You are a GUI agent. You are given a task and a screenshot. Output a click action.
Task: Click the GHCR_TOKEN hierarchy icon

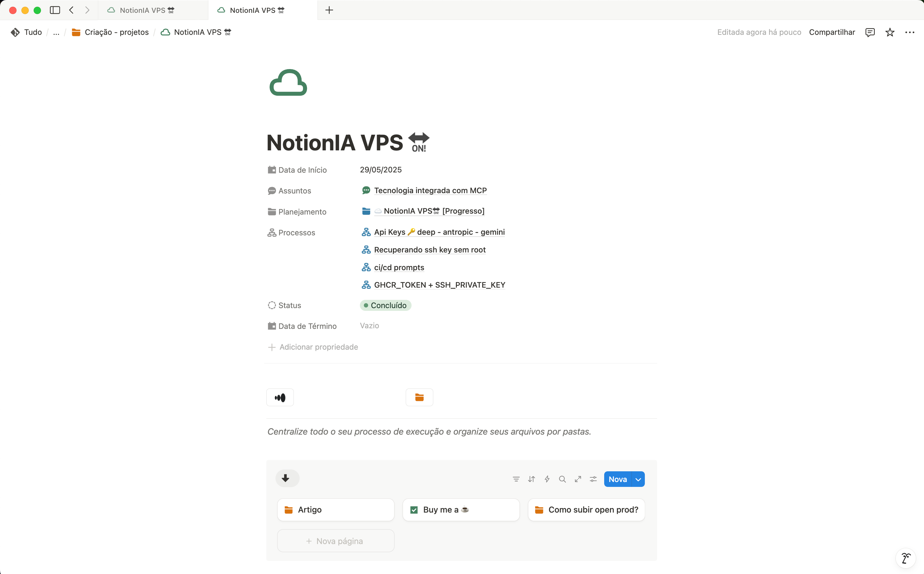(366, 285)
